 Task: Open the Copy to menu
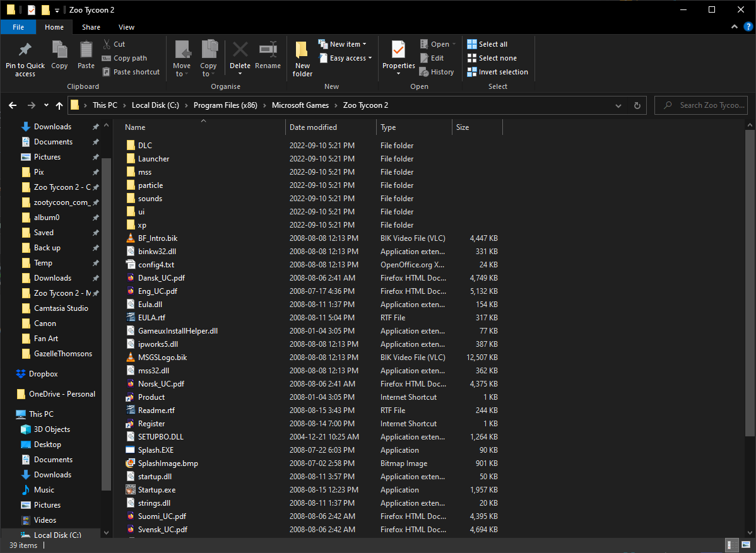(208, 59)
